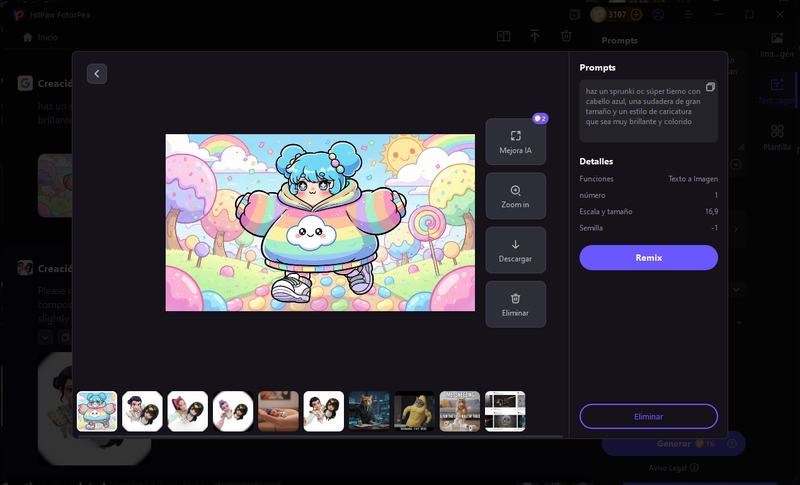
Task: Download the image with Descargar
Action: coord(515,250)
